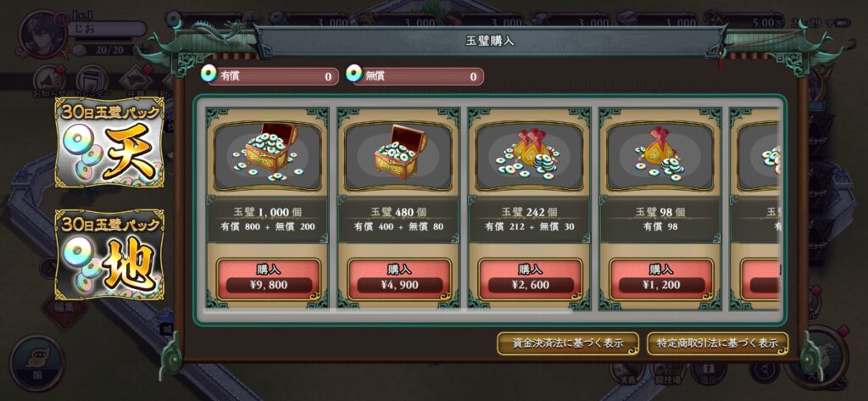Click the two red pouches jade icon
The width and height of the screenshot is (868, 401).
[x=530, y=156]
